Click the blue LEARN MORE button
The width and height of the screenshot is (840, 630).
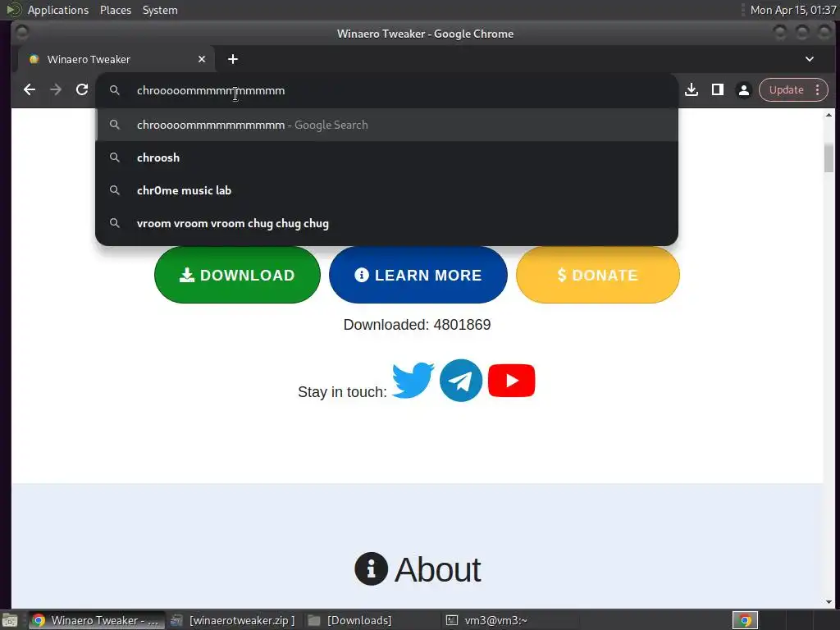pyautogui.click(x=418, y=275)
